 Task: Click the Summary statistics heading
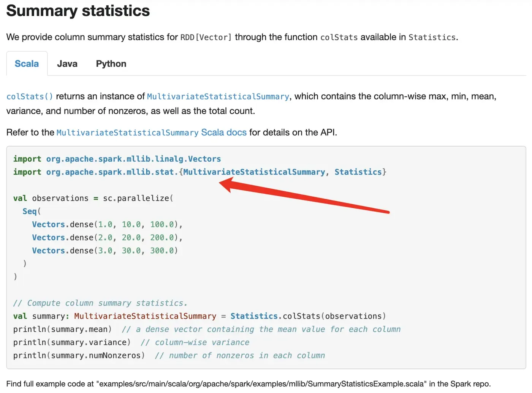coord(78,11)
